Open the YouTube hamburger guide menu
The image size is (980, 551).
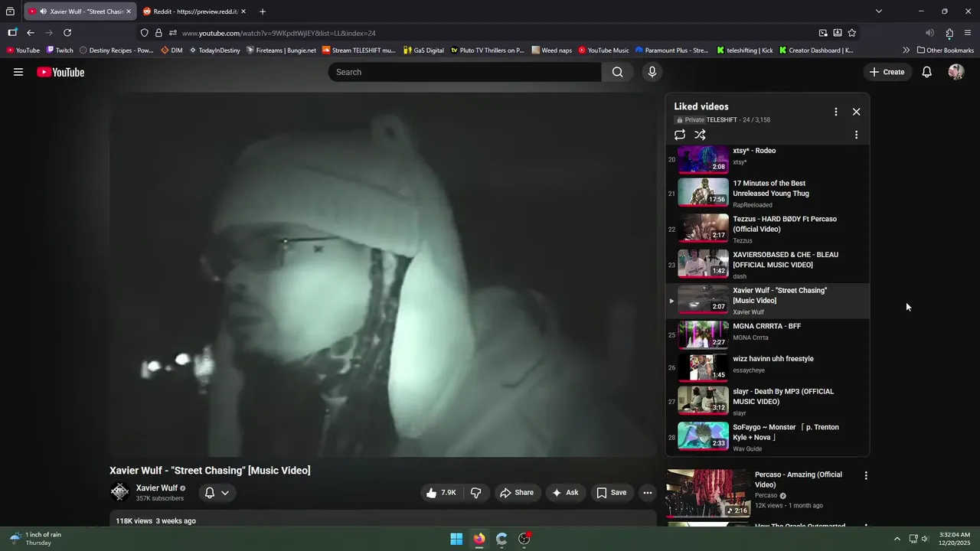click(18, 72)
